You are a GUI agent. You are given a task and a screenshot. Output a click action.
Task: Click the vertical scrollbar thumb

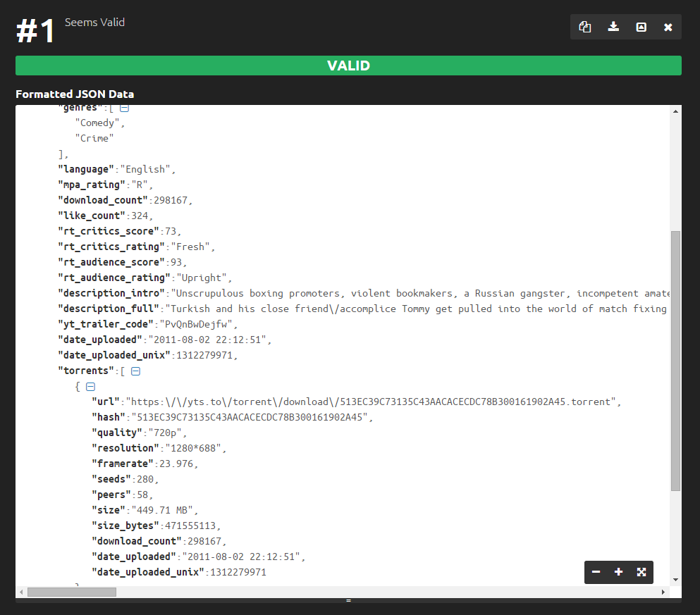(675, 359)
